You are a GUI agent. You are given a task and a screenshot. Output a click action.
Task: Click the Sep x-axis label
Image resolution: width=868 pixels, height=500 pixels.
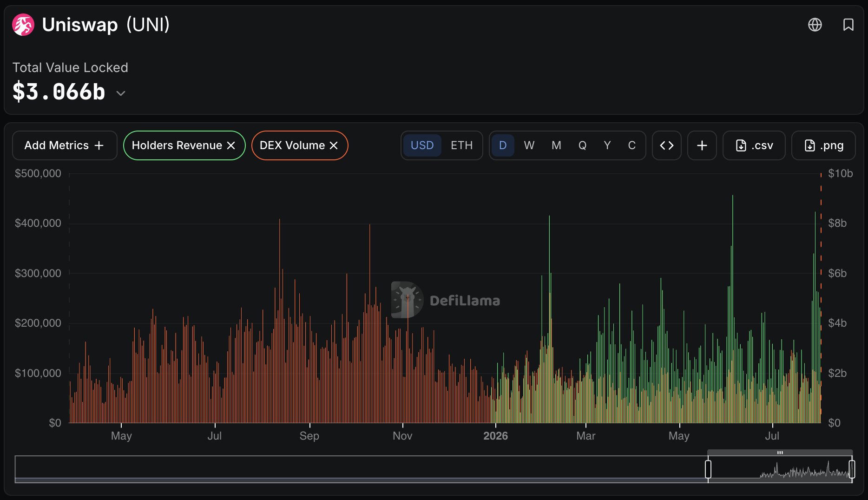[309, 436]
